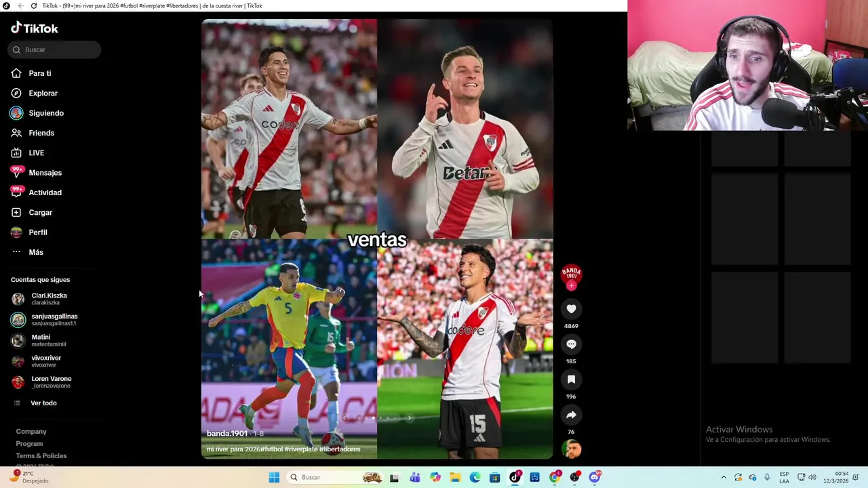Open OBS Studio from taskbar

(x=575, y=477)
